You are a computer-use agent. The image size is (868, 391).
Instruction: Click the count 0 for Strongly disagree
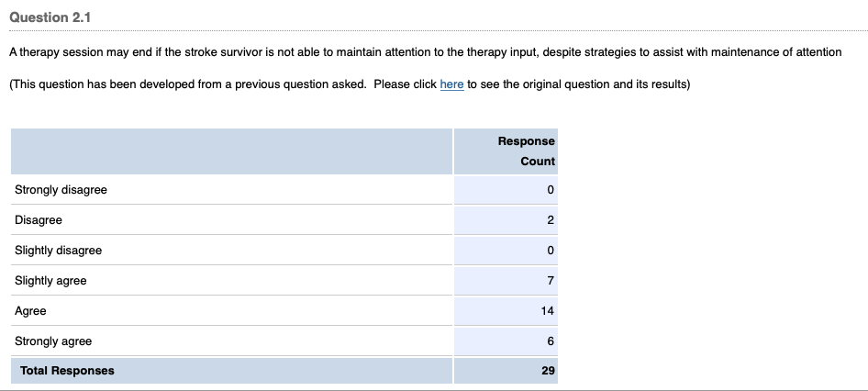click(550, 190)
